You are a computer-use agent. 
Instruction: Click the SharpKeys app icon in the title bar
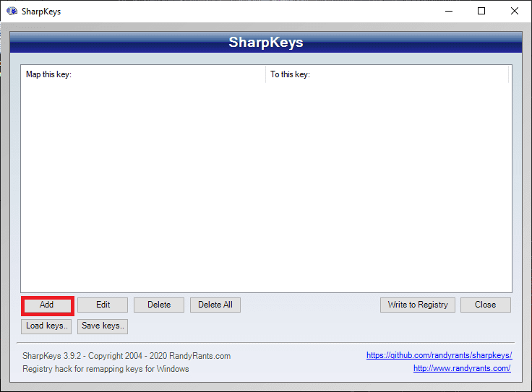[x=12, y=11]
